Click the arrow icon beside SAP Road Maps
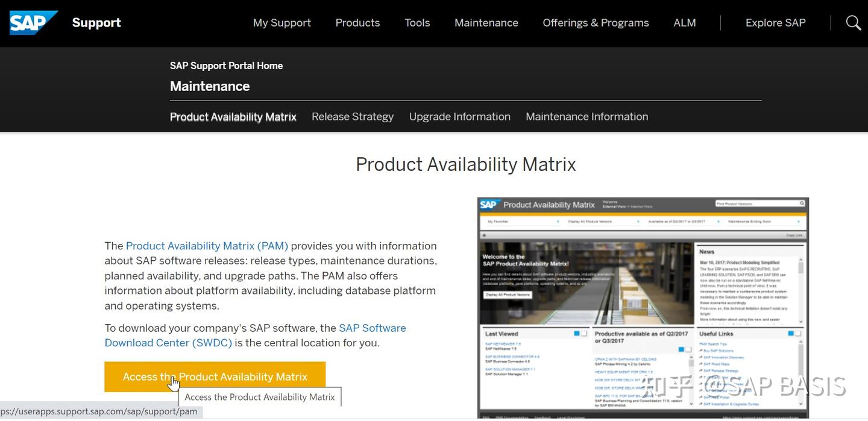 click(701, 365)
